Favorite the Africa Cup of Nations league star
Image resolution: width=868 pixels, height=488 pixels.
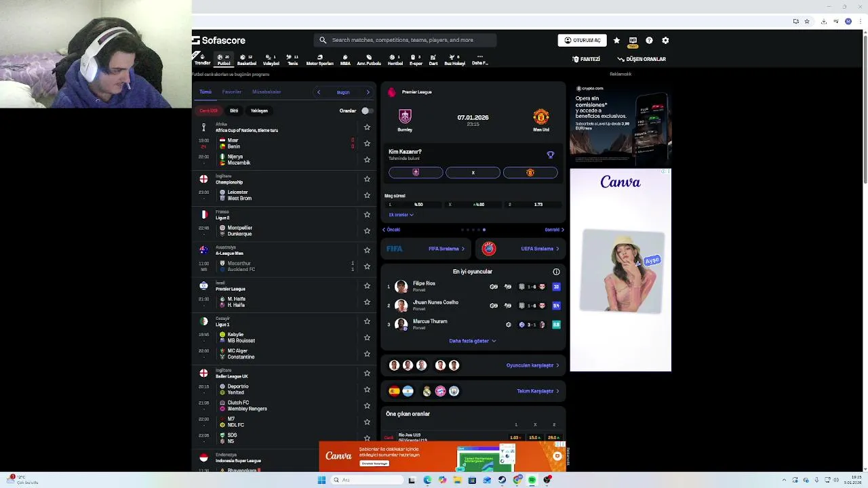click(x=367, y=127)
